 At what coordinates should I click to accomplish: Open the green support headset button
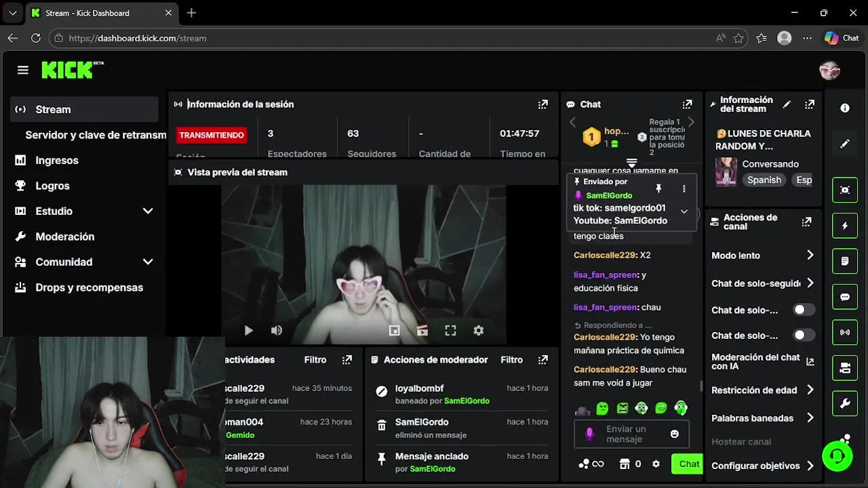837,455
